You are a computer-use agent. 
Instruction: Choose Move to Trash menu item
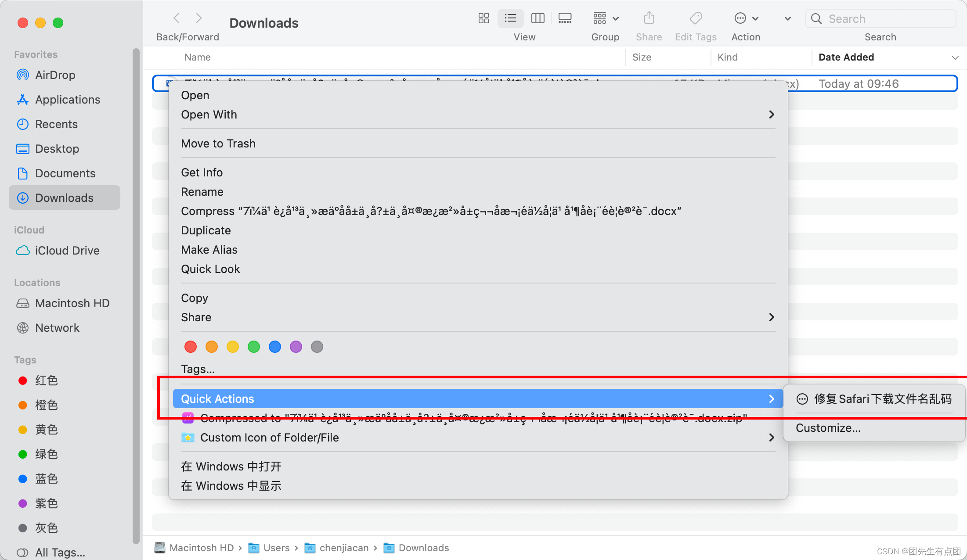tap(218, 144)
